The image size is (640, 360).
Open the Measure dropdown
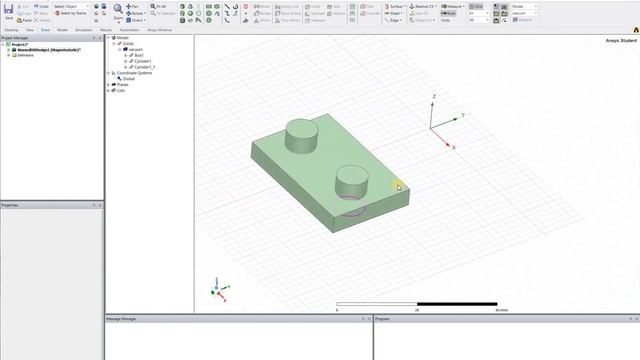453,7
